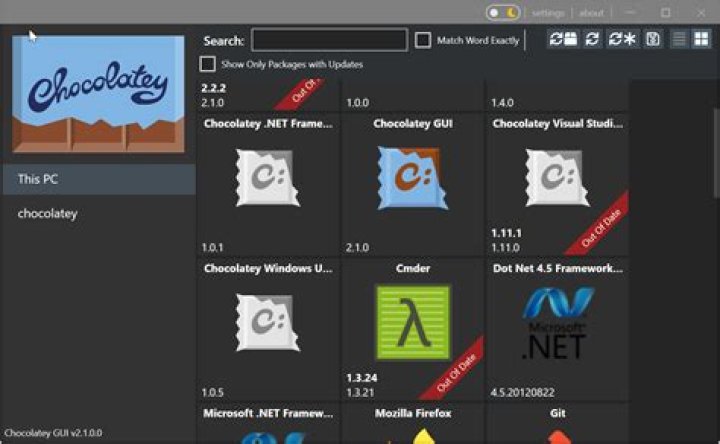Select the Mozilla Firefox package title
The height and width of the screenshot is (444, 720).
(413, 413)
